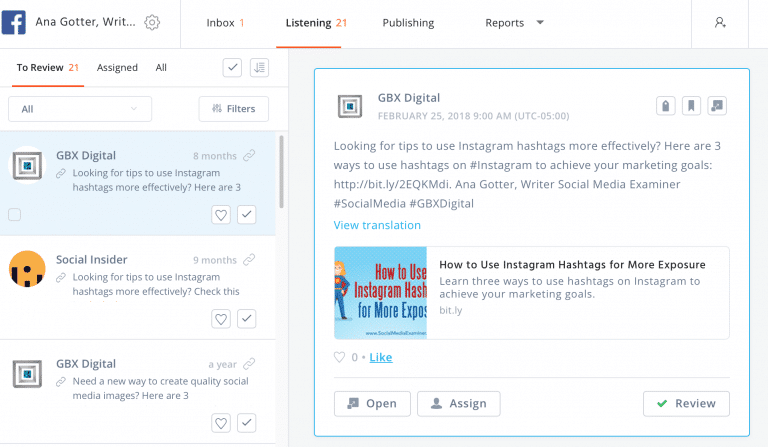Switch to the Assigned tab

117,68
